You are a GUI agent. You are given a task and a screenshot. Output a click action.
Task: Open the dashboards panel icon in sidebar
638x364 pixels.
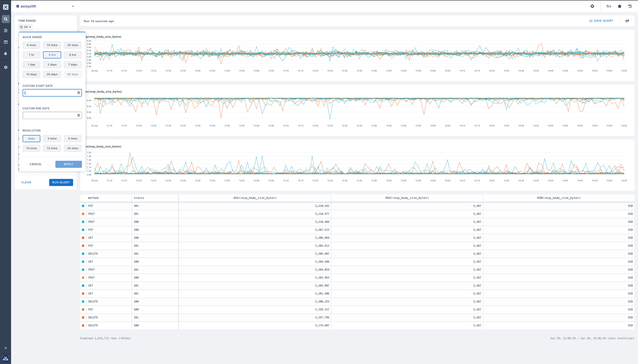pyautogui.click(x=6, y=42)
